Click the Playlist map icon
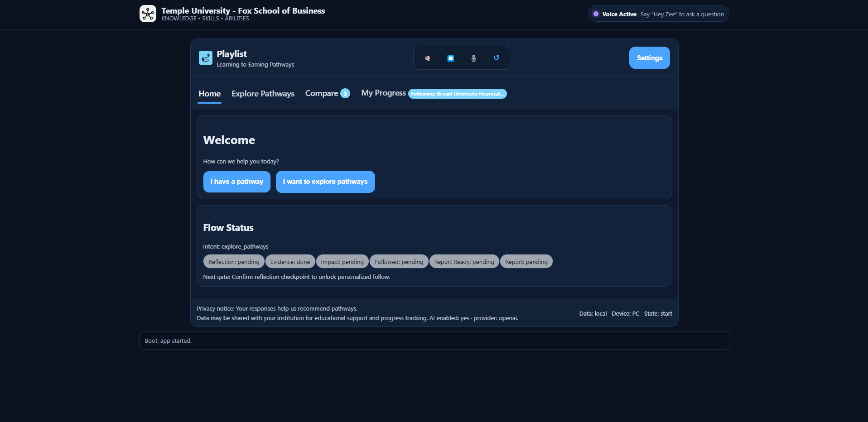 205,58
